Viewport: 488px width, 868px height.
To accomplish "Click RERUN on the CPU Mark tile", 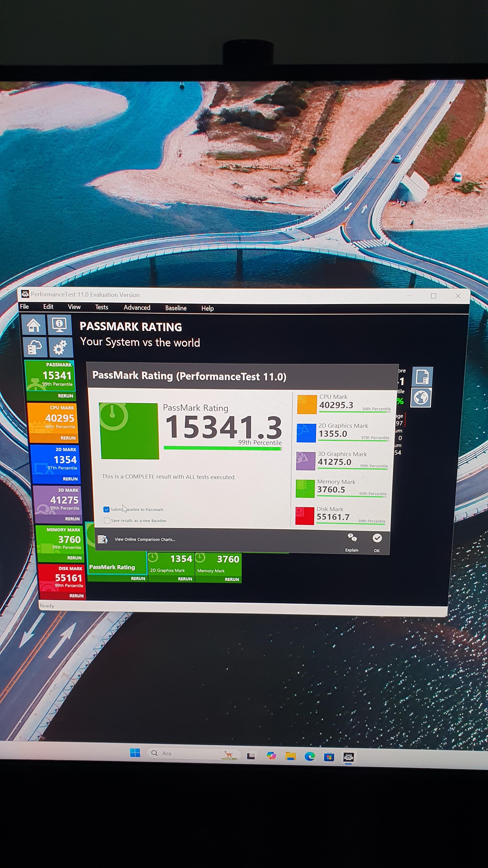I will [68, 438].
